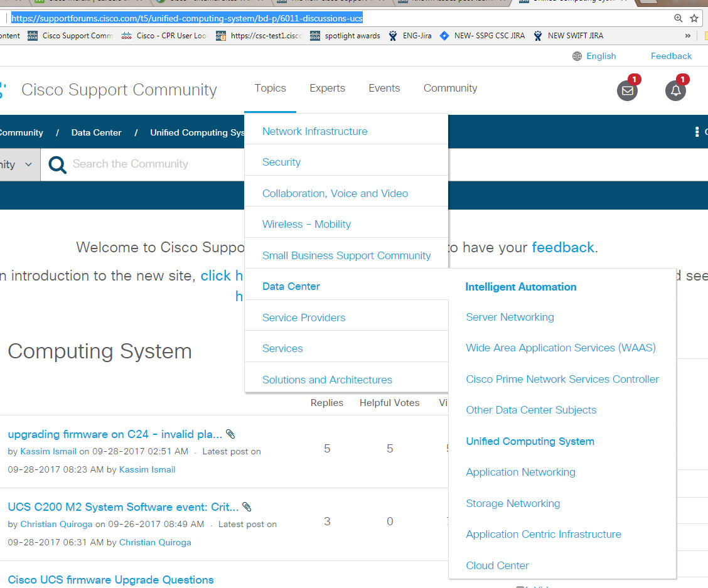Click the globe icon beside English
Screen dimensions: 708x588
[576, 56]
